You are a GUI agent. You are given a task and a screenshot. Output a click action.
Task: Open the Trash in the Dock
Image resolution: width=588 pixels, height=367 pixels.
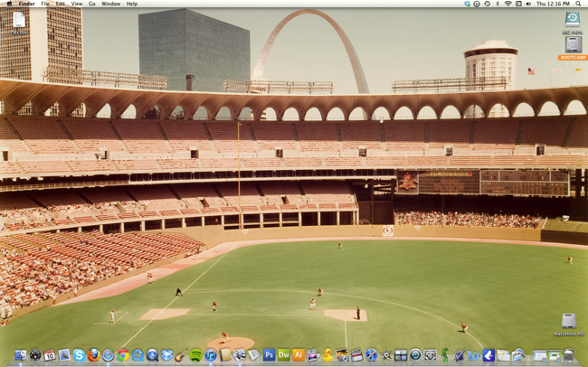[x=568, y=354]
